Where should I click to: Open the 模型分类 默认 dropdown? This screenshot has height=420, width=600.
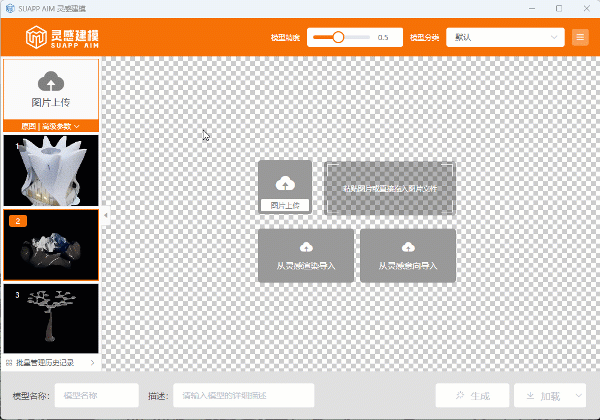coord(505,37)
